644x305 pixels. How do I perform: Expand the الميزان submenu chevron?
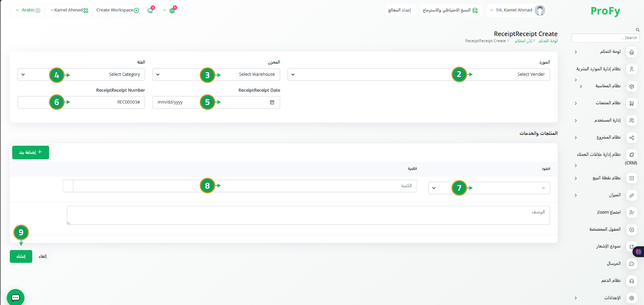(x=576, y=195)
